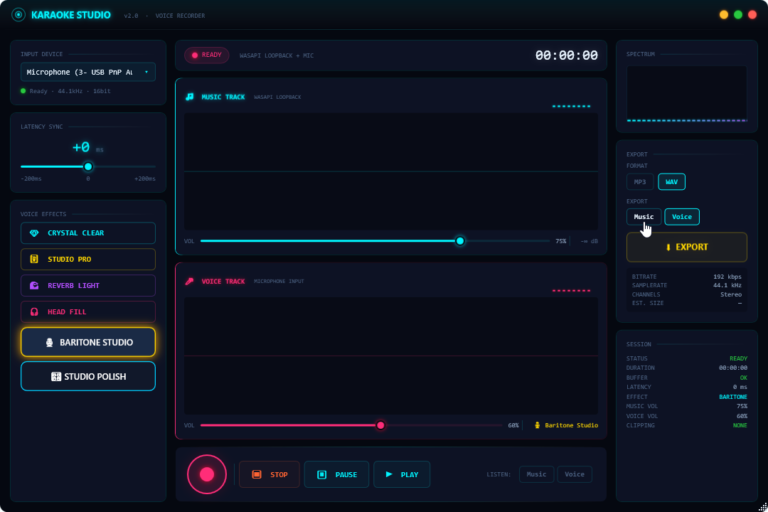Click the yellow mic icon beside Baritone Studio label
Viewport: 768px width, 512px height.
537,425
